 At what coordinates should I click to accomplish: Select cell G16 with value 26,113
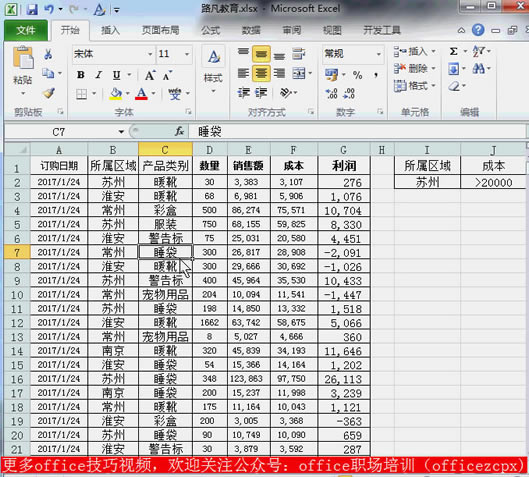tap(344, 379)
